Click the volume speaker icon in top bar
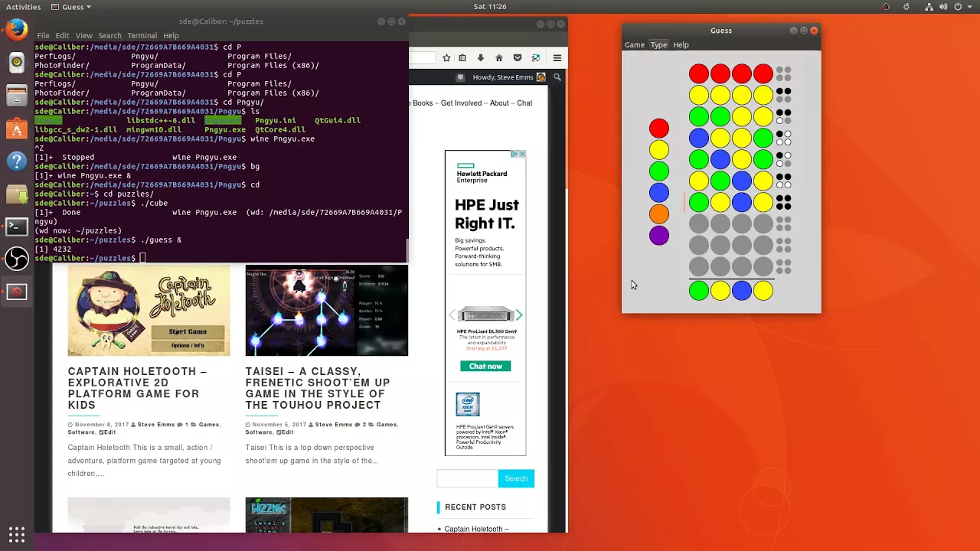Image resolution: width=980 pixels, height=551 pixels. [942, 7]
